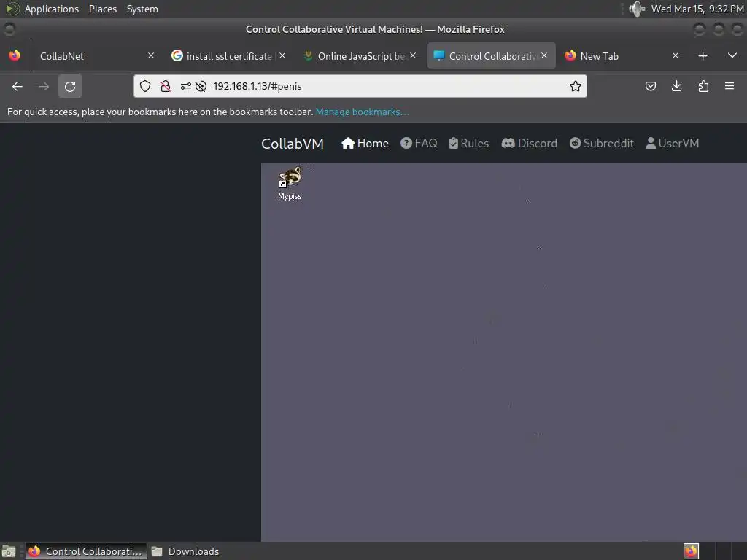This screenshot has width=747, height=560.
Task: Click the insecure connection padlock icon
Action: tap(166, 86)
